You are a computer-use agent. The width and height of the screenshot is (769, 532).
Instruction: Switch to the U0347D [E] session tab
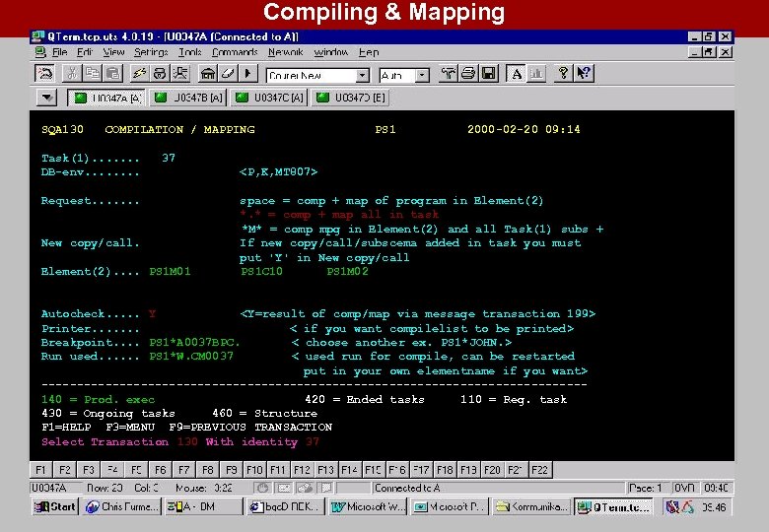coord(350,98)
